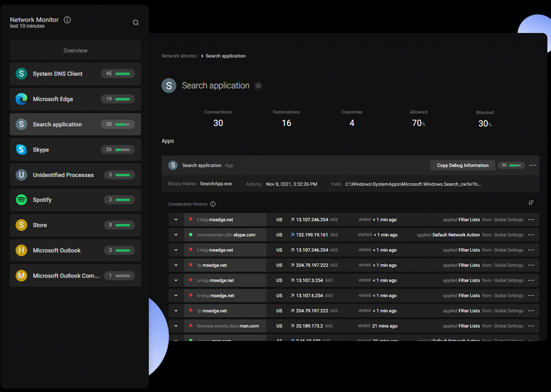Click 'ended 21 mins ago' timestamp
Screen dimensions: 551x392
[378, 326]
